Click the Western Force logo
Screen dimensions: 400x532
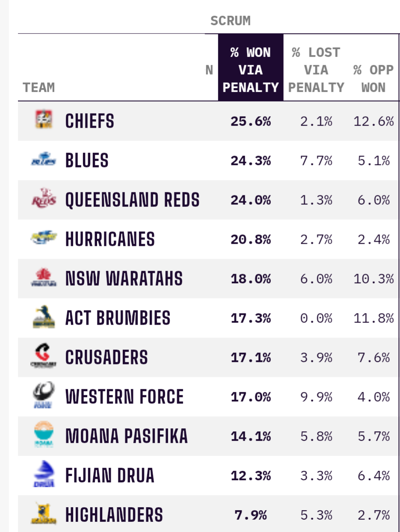pyautogui.click(x=44, y=395)
